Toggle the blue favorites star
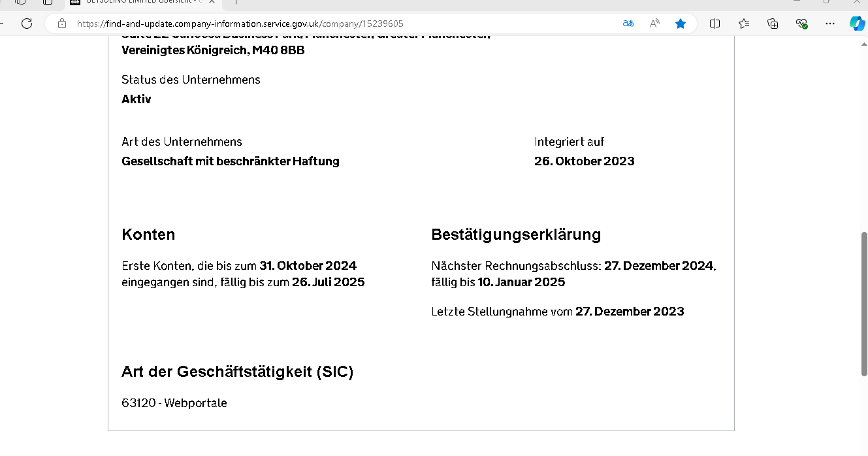The image size is (868, 456). click(x=681, y=24)
